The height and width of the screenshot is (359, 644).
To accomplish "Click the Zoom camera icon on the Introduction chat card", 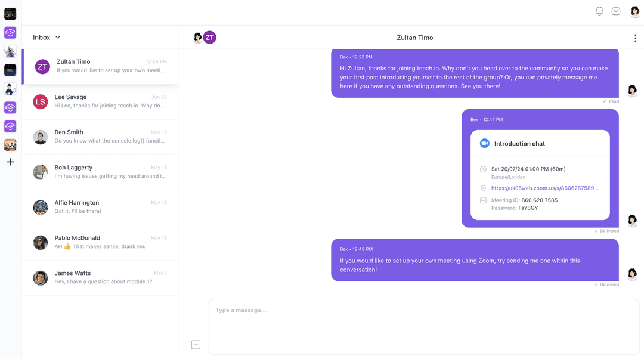I will (x=484, y=143).
